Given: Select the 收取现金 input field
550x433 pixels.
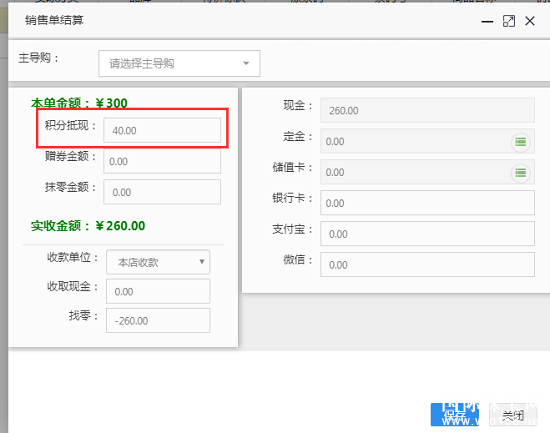Looking at the screenshot, I should [x=158, y=291].
